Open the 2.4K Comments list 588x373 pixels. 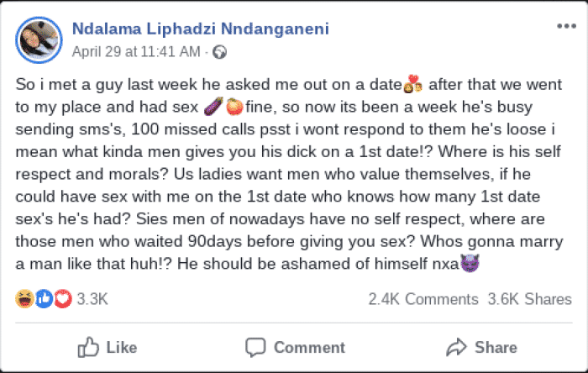423,299
